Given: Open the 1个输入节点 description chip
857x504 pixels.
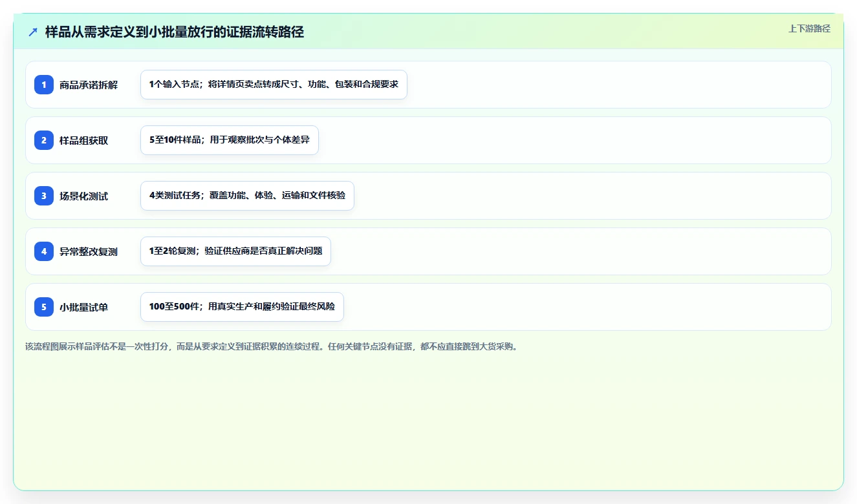Looking at the screenshot, I should 274,85.
